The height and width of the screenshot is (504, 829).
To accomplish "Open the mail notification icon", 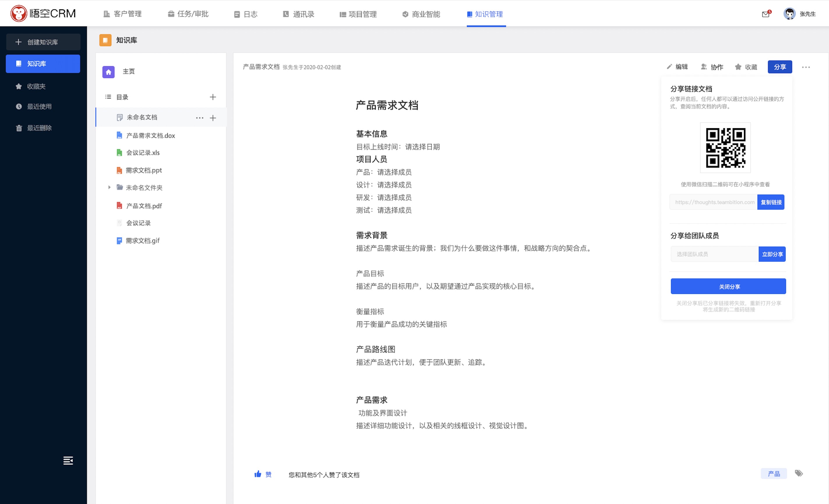I will [x=766, y=14].
